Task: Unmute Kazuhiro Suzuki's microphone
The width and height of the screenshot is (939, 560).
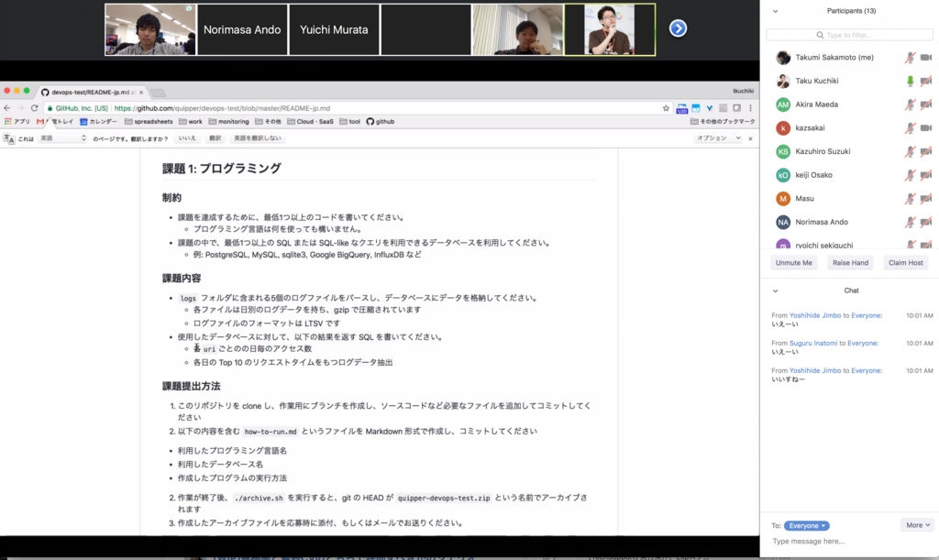Action: pos(910,152)
